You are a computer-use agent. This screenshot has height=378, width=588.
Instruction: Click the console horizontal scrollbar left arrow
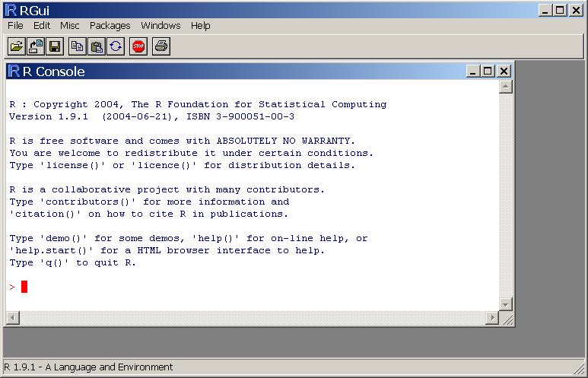12,318
